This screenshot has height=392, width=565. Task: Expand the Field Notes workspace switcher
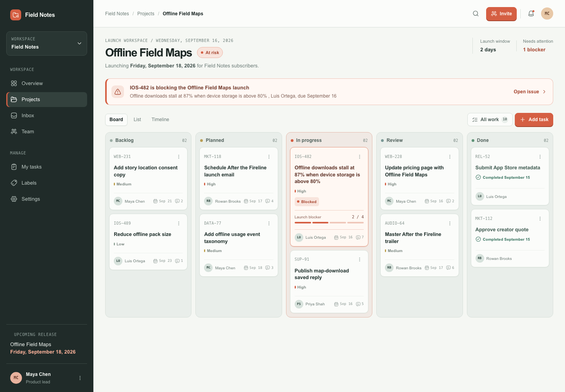click(x=47, y=44)
